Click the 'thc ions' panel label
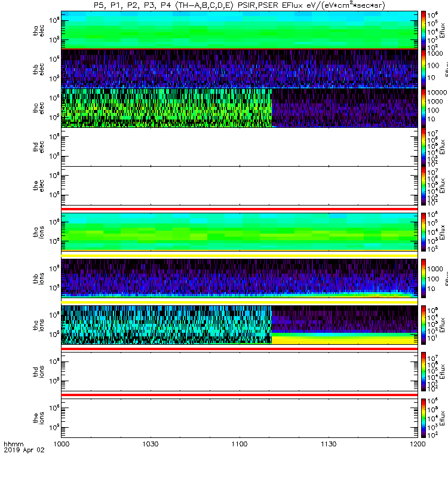The width and height of the screenshot is (448, 478). [38, 325]
